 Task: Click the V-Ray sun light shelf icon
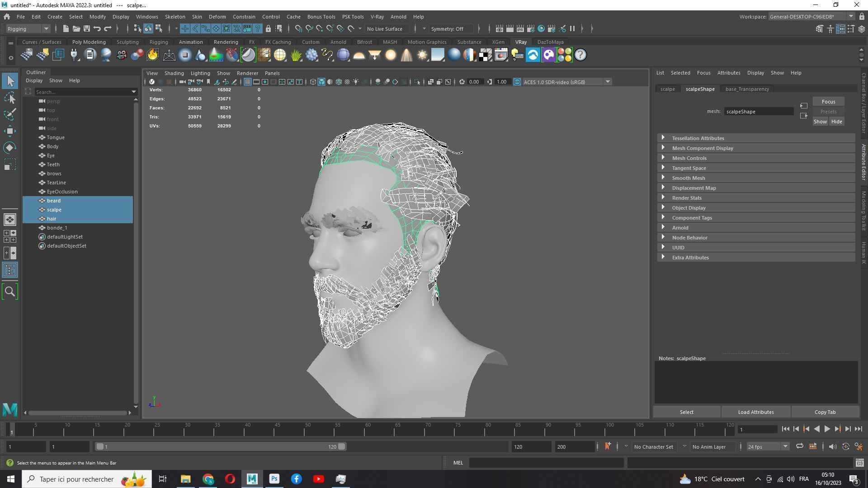point(422,55)
